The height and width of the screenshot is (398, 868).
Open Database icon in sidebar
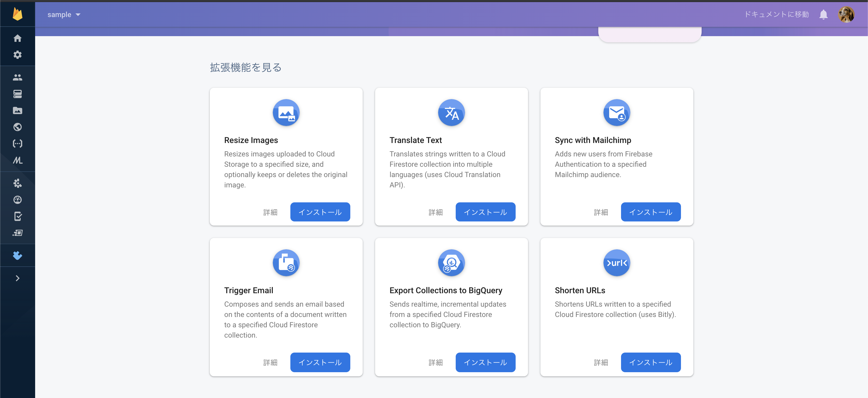click(x=18, y=94)
